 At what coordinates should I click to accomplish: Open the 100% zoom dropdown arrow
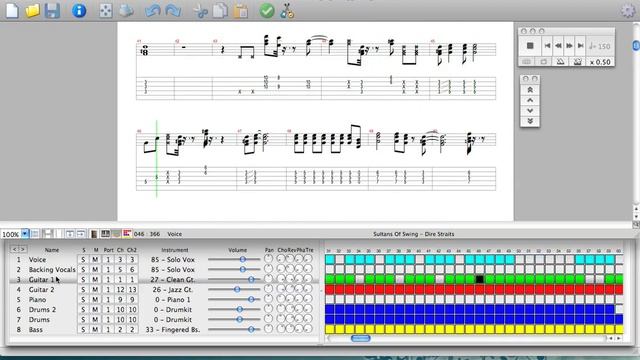click(25, 234)
